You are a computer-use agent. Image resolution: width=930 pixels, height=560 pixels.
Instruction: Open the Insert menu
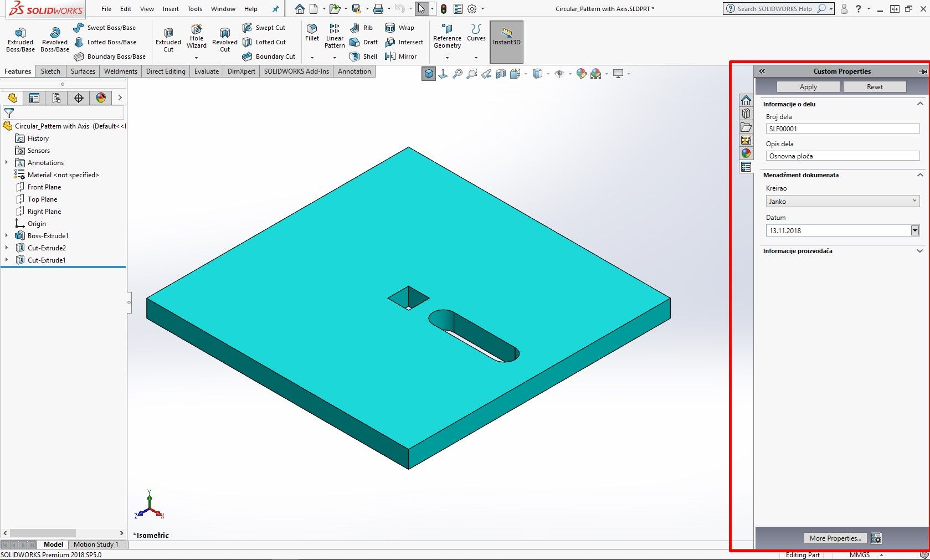click(x=171, y=9)
